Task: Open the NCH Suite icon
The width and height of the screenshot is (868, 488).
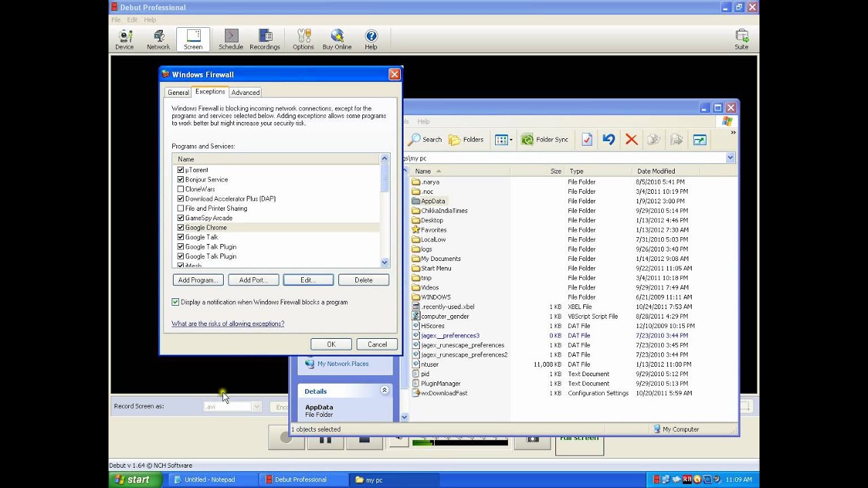Action: 742,39
